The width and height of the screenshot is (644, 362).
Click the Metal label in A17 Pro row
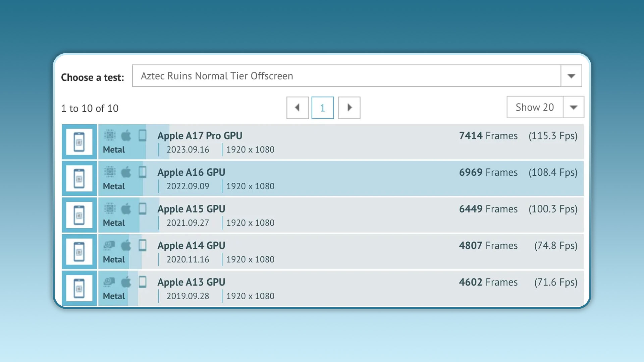(x=114, y=150)
